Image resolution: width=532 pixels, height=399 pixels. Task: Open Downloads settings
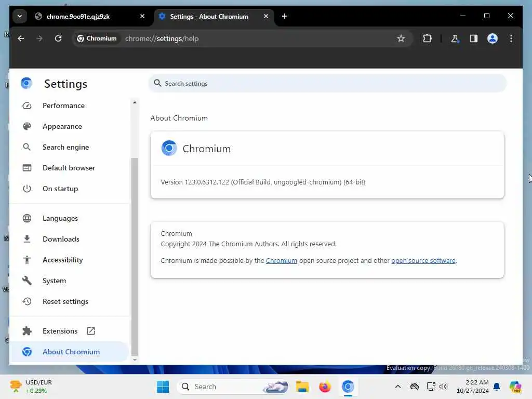click(70, 239)
